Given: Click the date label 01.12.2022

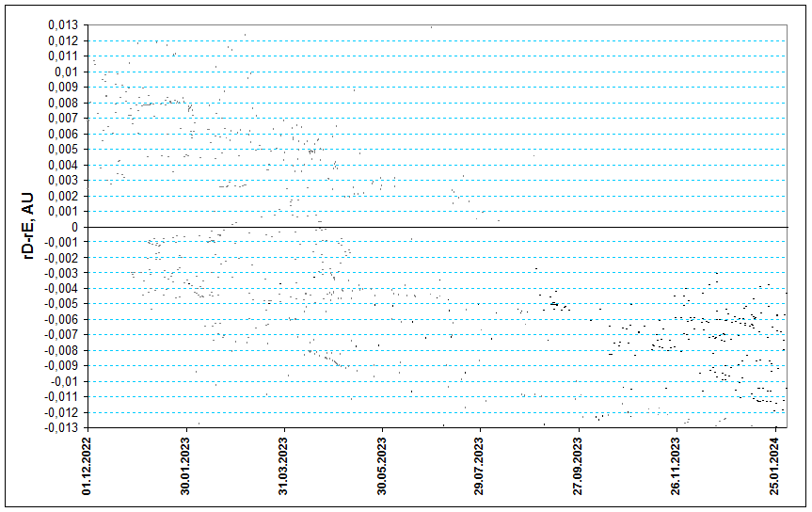Looking at the screenshot, I should (87, 466).
